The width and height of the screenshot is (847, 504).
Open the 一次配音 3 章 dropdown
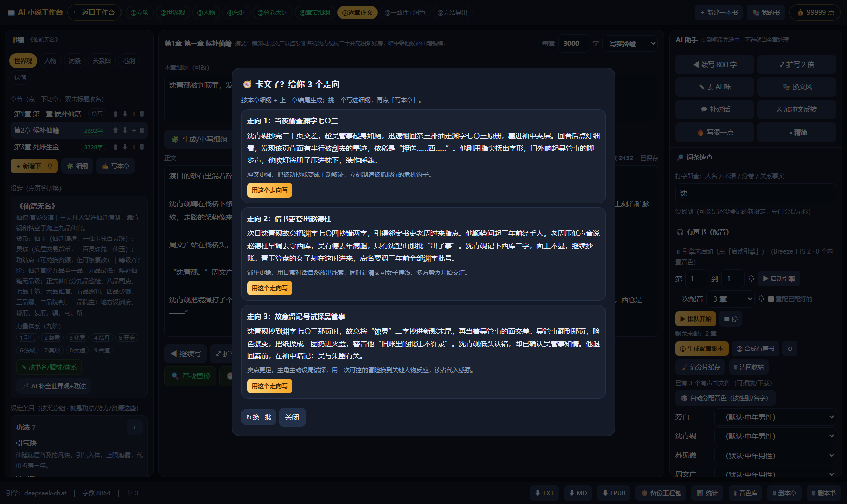[731, 299]
